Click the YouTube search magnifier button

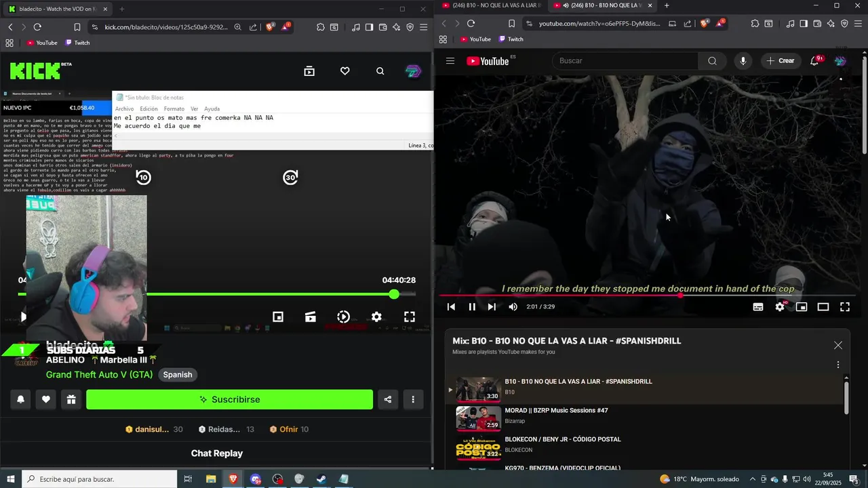712,61
